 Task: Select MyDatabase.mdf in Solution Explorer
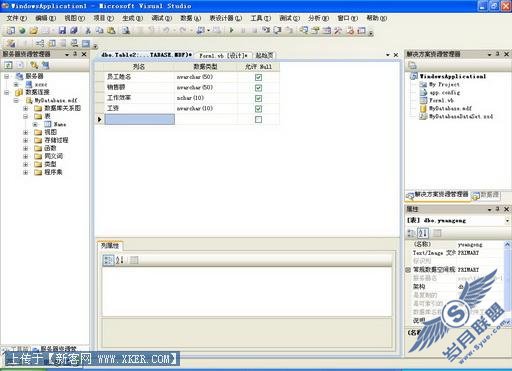point(450,108)
